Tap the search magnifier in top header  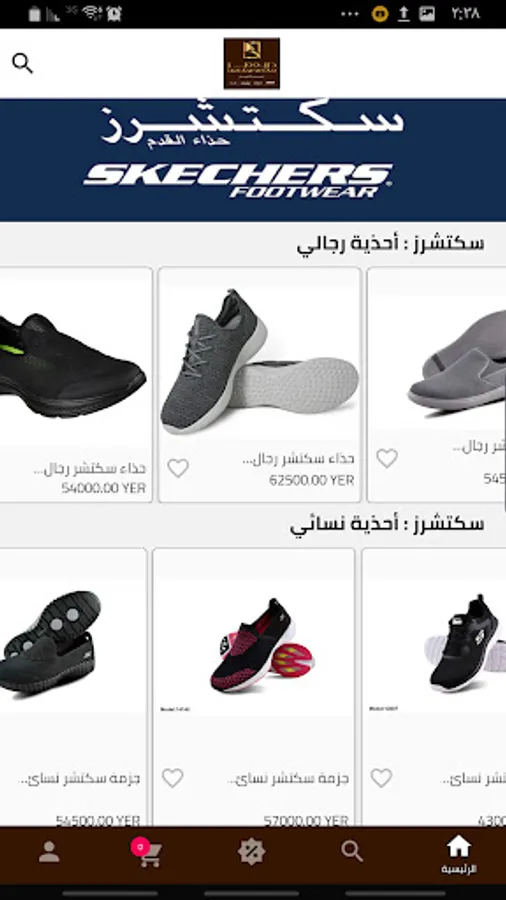pos(22,63)
